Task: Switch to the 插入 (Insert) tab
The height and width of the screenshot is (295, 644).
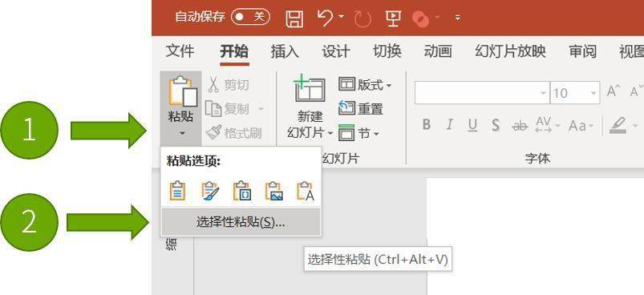Action: pyautogui.click(x=285, y=51)
